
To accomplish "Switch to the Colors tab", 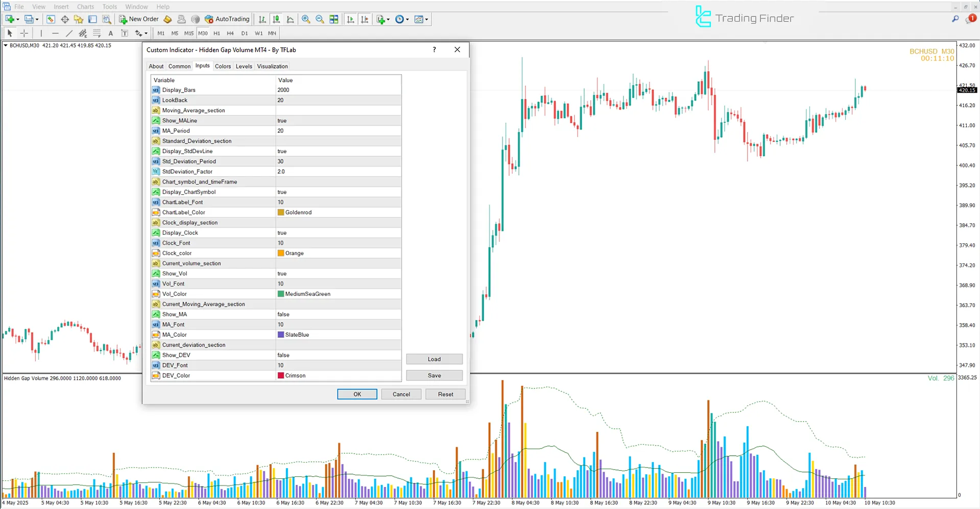I will pos(223,66).
